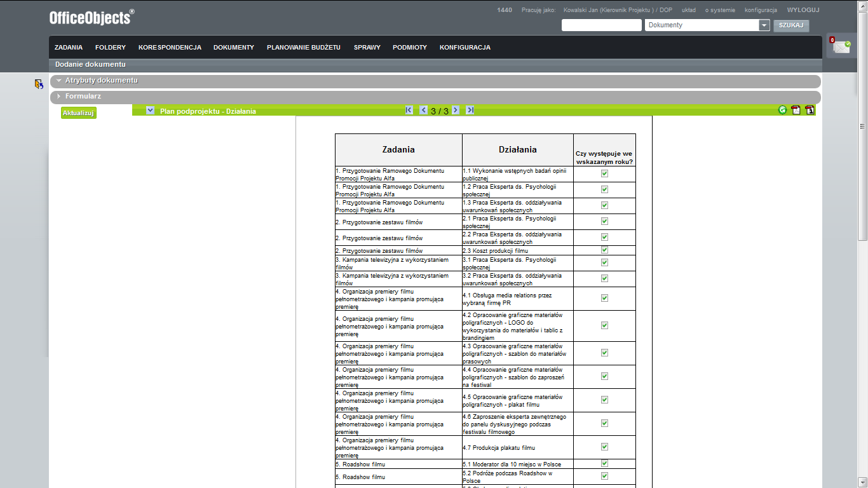Viewport: 868px width, 488px height.
Task: Expand the Formularz section
Action: (x=58, y=97)
